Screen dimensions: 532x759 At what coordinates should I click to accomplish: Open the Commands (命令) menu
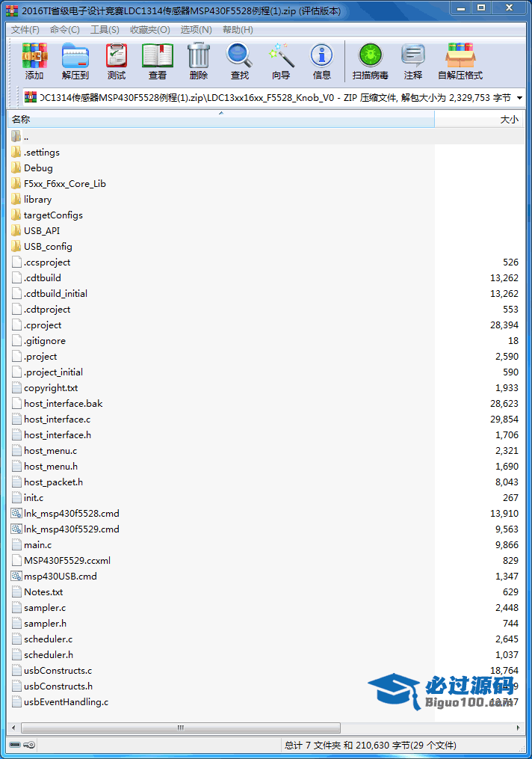click(x=65, y=29)
